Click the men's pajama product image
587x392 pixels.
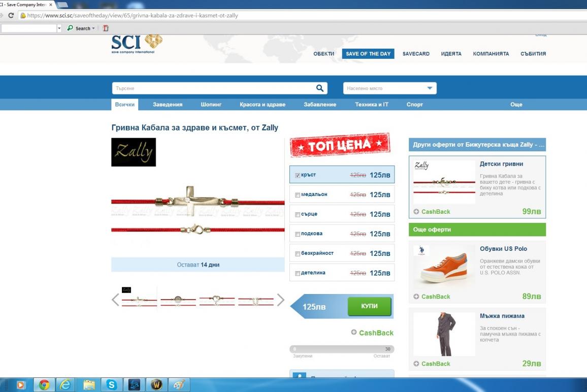[x=444, y=334]
